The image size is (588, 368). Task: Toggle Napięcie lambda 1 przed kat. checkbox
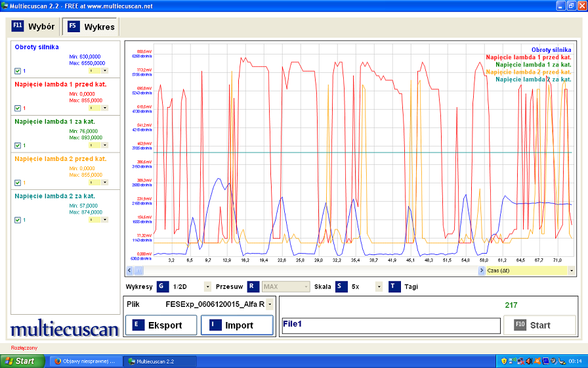(18, 108)
